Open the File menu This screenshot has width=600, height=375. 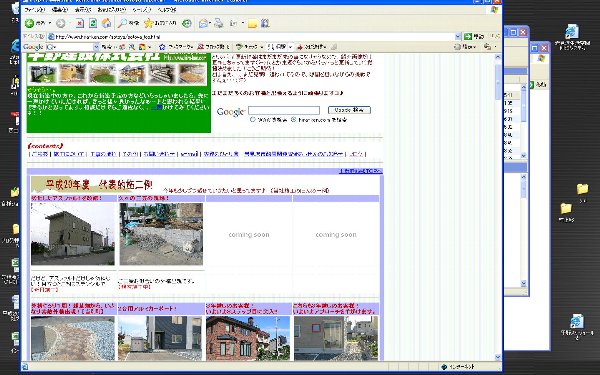pos(34,10)
